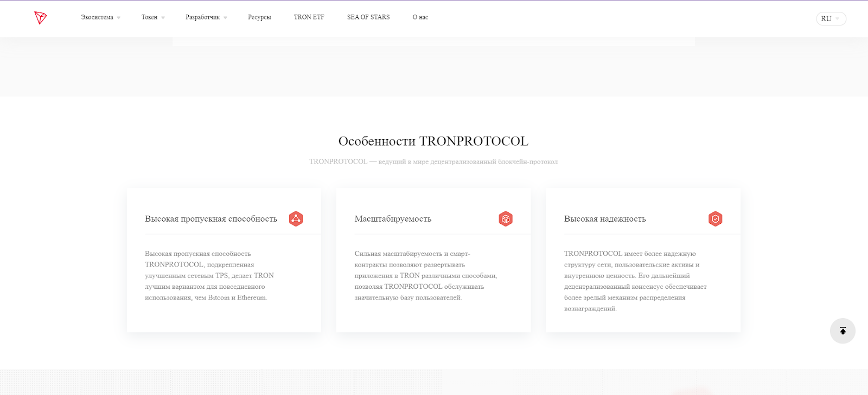Viewport: 868px width, 395px height.
Task: Open the Экосистема menu
Action: [x=97, y=17]
